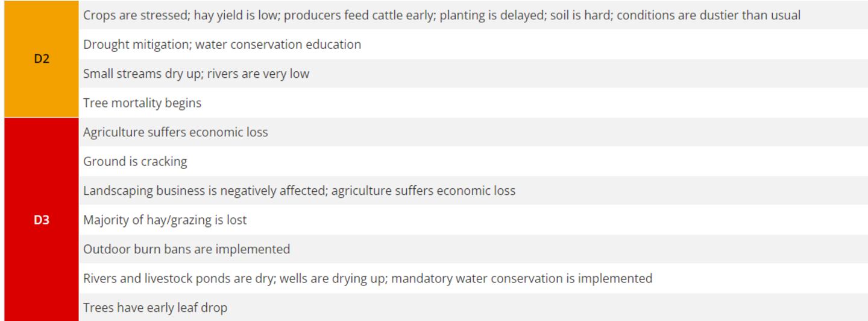The height and width of the screenshot is (321, 868).
Task: Click the 'Tree mortality begins' row
Action: coord(142,103)
